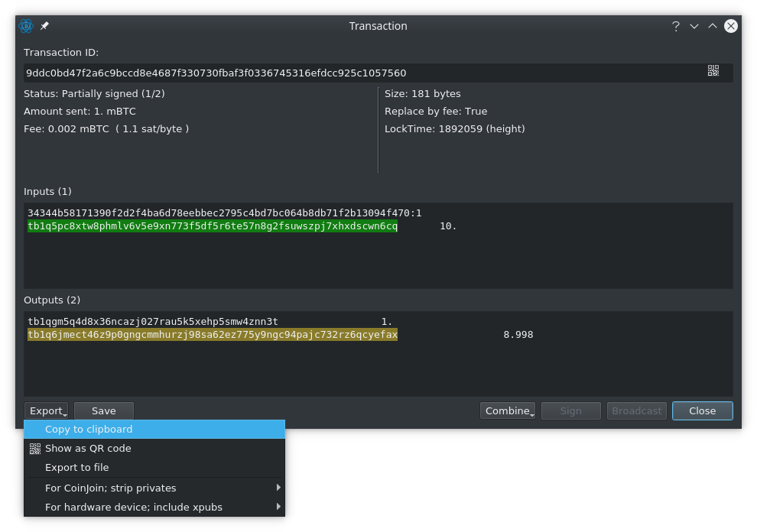Select Show as QR code entry
This screenshot has height=532, width=757.
click(x=154, y=449)
